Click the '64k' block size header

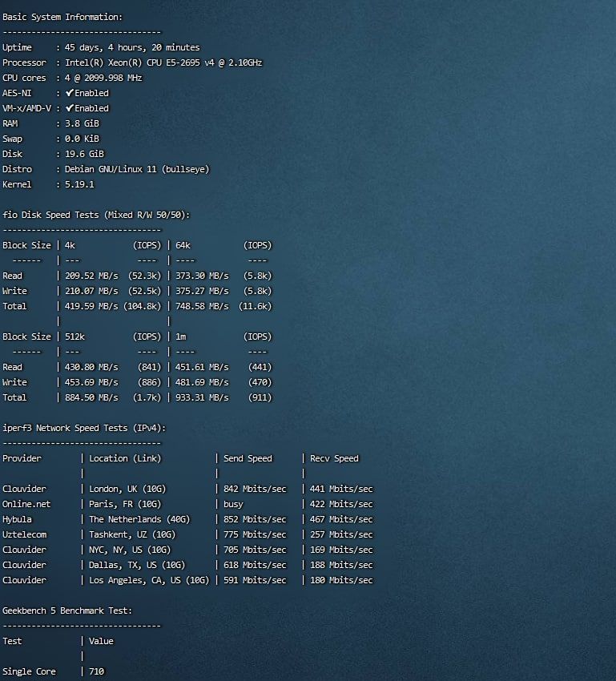click(x=183, y=245)
